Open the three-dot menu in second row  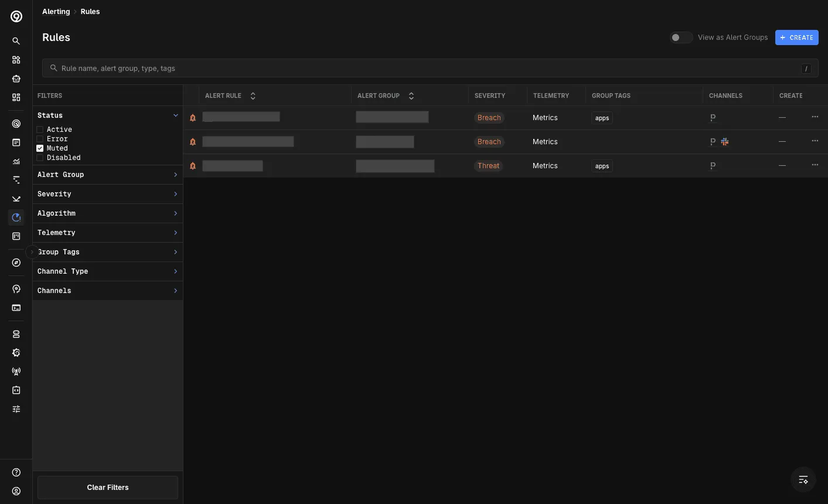(815, 141)
